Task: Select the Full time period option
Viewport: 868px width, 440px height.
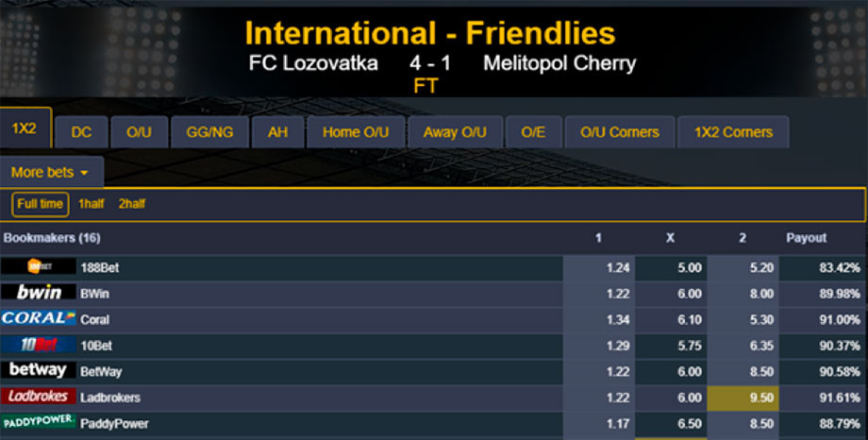Action: (x=40, y=204)
